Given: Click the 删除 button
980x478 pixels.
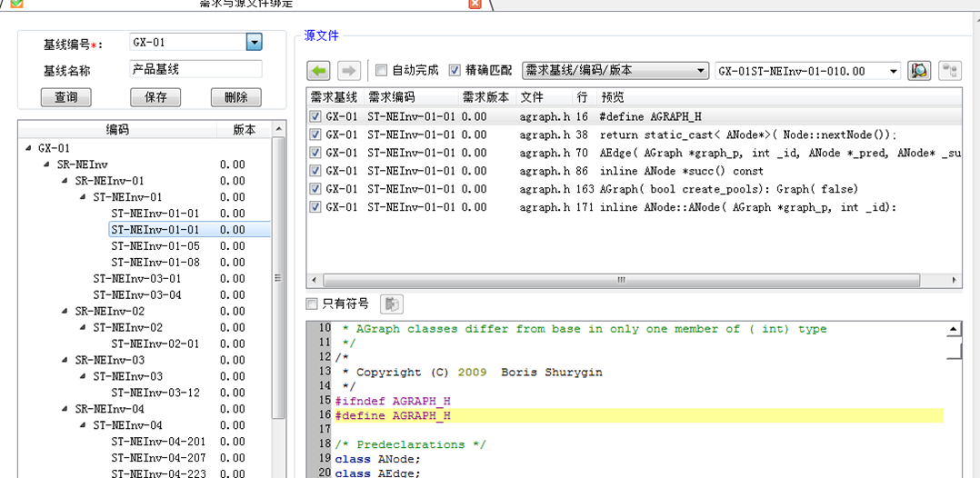Looking at the screenshot, I should coord(235,97).
